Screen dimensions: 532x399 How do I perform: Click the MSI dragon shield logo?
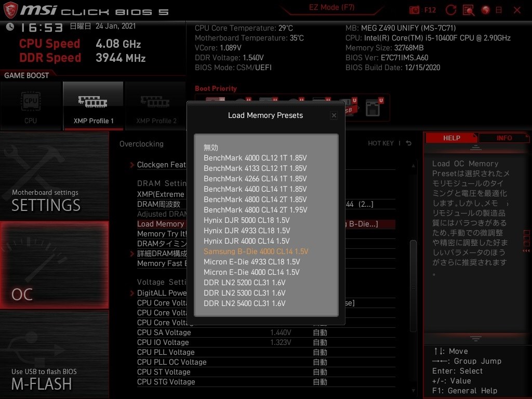point(10,10)
